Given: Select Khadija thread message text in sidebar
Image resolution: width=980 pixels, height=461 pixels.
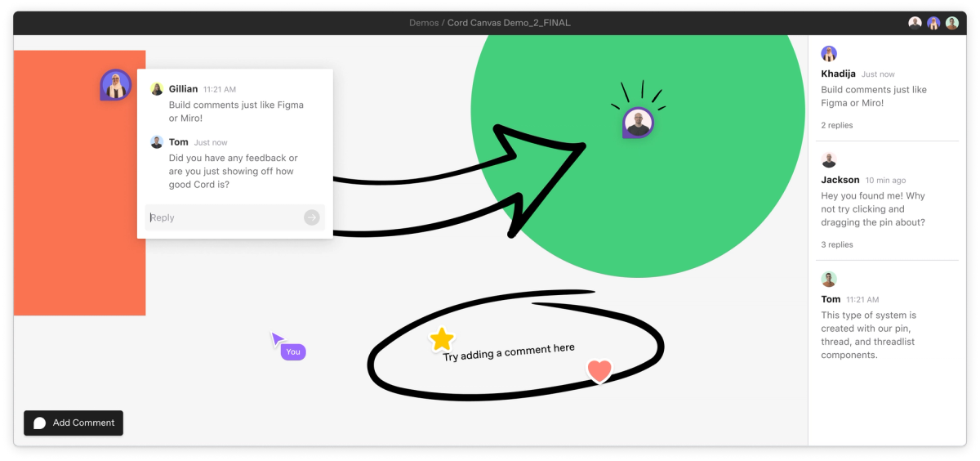Looking at the screenshot, I should (x=874, y=96).
